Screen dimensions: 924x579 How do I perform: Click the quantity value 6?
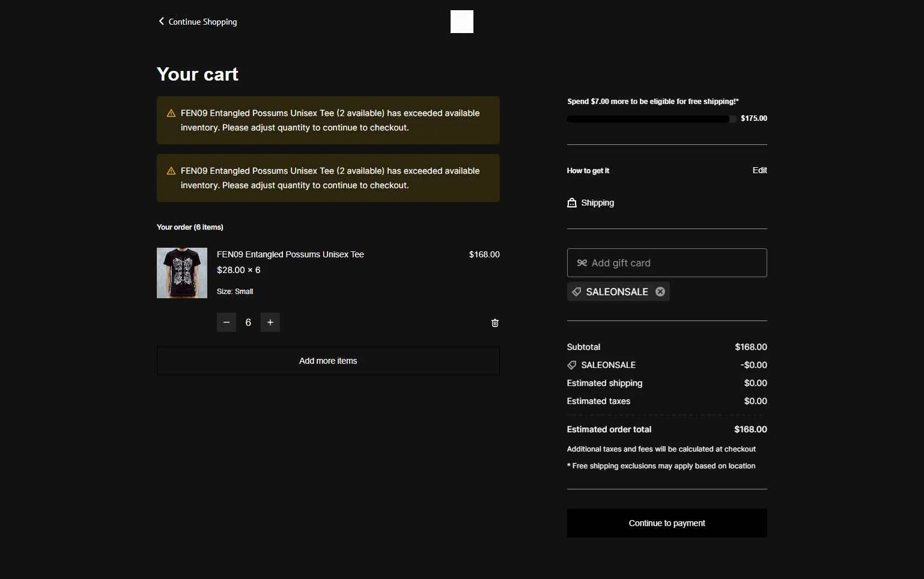[x=248, y=322]
